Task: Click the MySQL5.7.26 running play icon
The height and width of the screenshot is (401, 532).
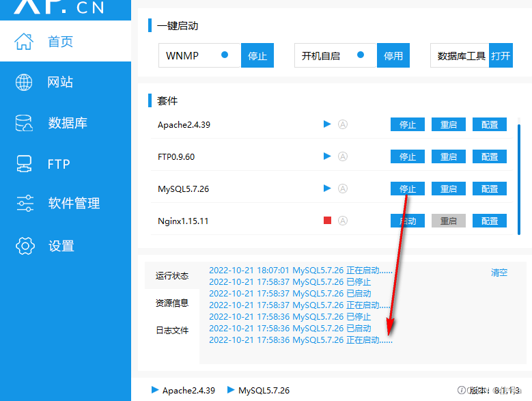Action: pos(327,189)
